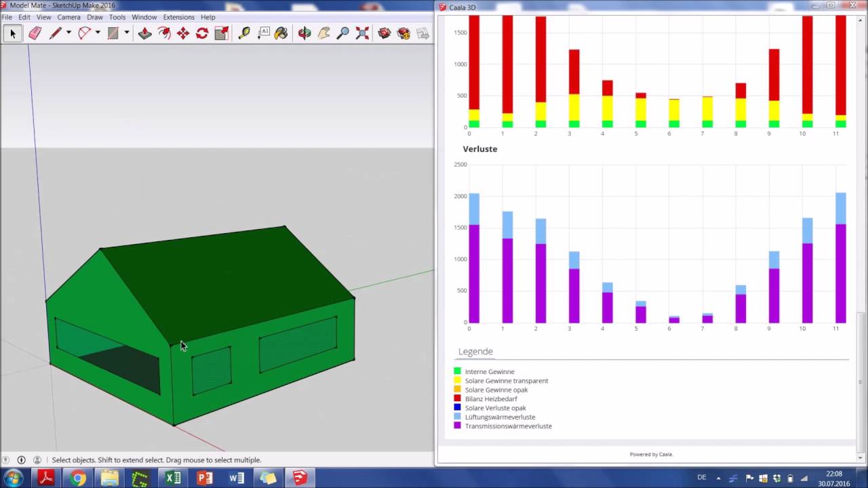Choose the Arc tool
Viewport: 868px width, 488px height.
coord(85,33)
